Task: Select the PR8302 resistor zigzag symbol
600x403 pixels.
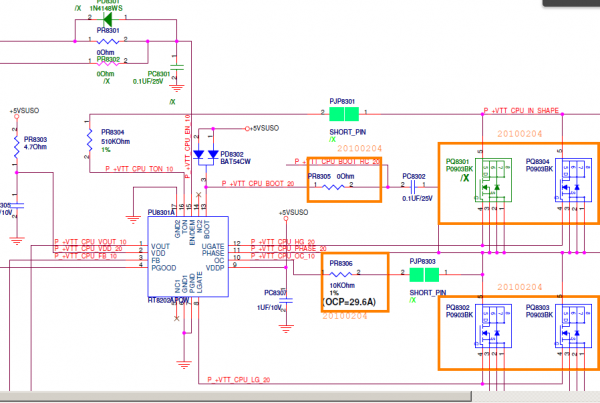Action: click(108, 63)
